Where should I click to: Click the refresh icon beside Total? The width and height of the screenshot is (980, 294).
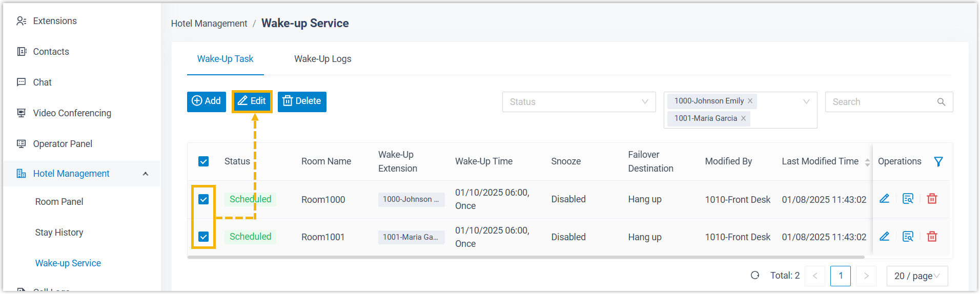[755, 276]
